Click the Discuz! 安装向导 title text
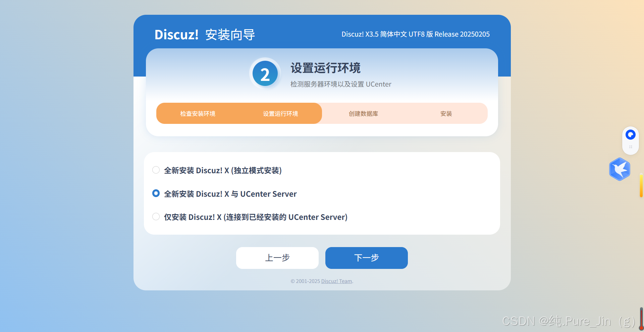The height and width of the screenshot is (332, 644). point(205,35)
